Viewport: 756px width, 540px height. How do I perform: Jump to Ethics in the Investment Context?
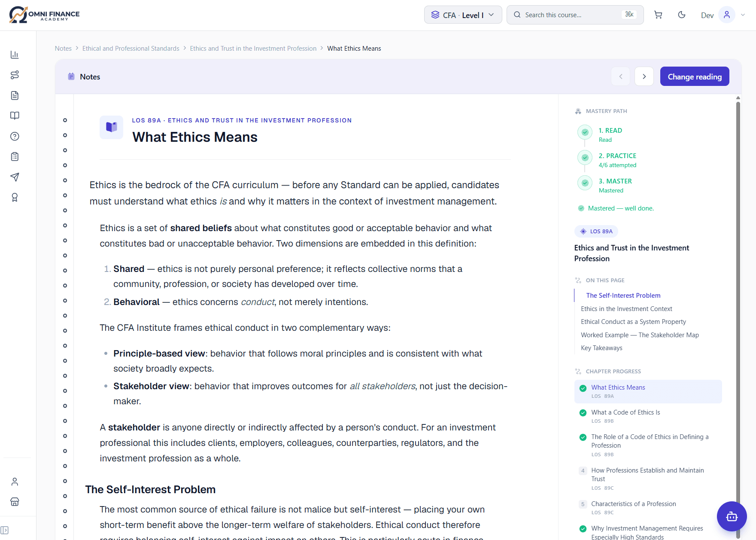pos(626,309)
